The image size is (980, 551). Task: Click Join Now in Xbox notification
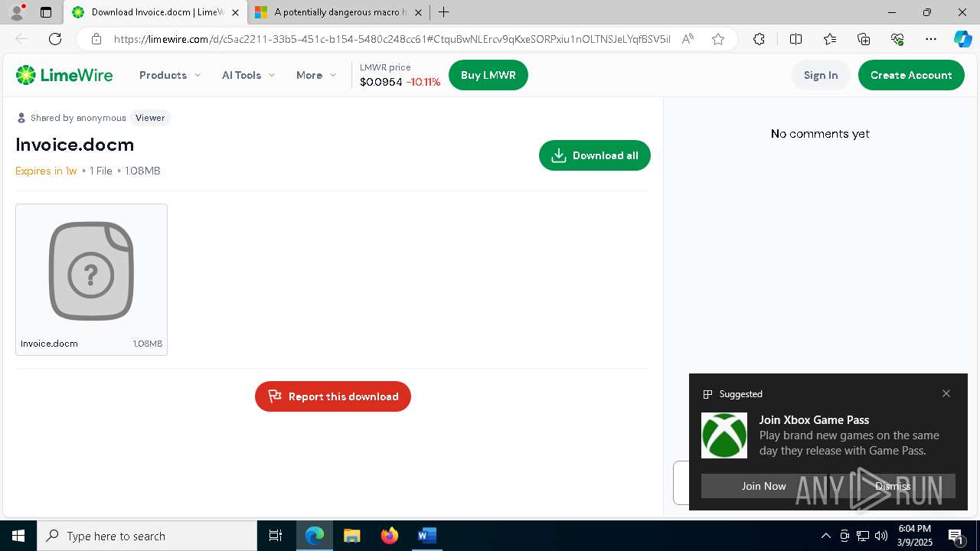764,486
